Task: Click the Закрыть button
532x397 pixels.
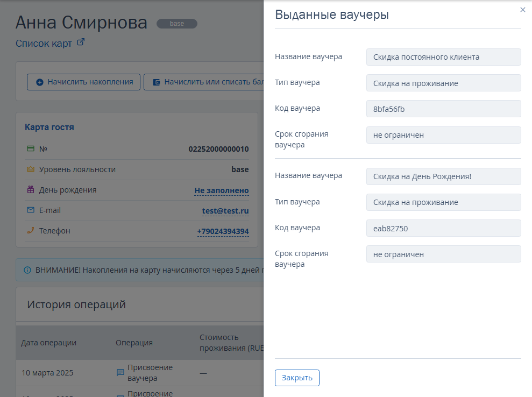Action: (297, 378)
